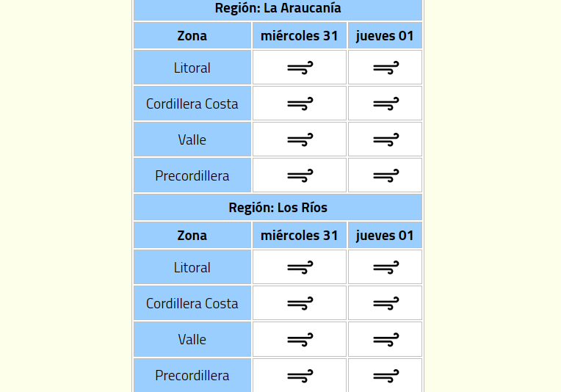Click Los Ríos Precordillera wind icon jueves 01

click(x=386, y=376)
